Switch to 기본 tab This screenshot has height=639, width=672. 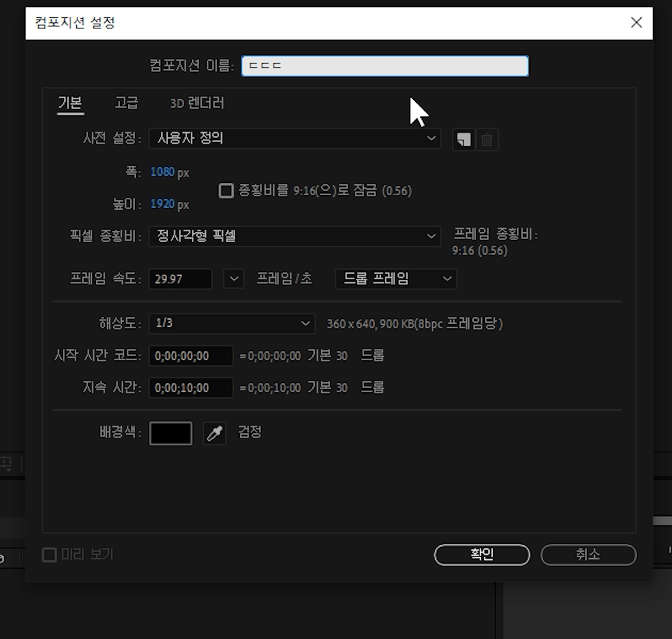click(x=70, y=103)
